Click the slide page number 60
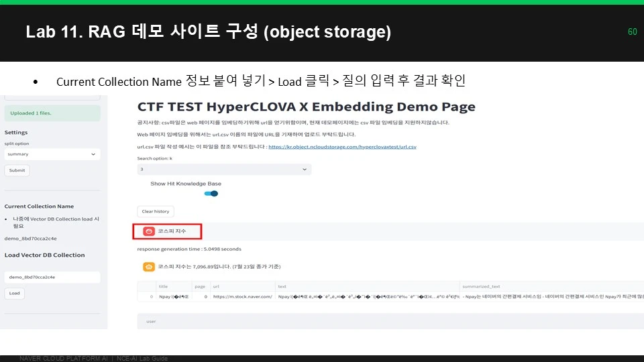Viewport: 644px width, 362px height. click(633, 32)
